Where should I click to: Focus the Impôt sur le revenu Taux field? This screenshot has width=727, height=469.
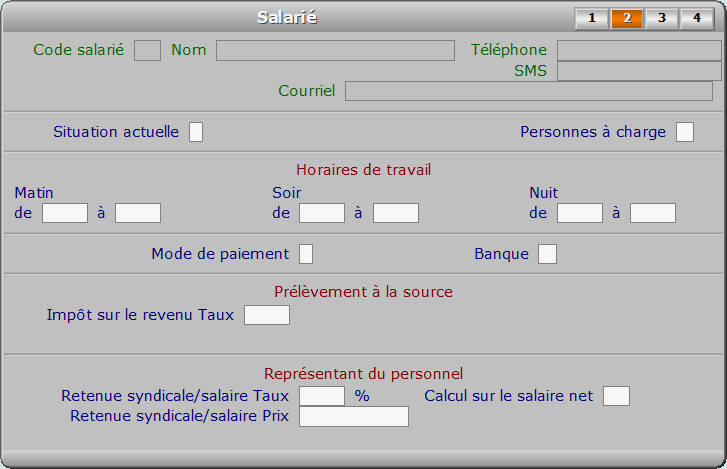point(267,315)
